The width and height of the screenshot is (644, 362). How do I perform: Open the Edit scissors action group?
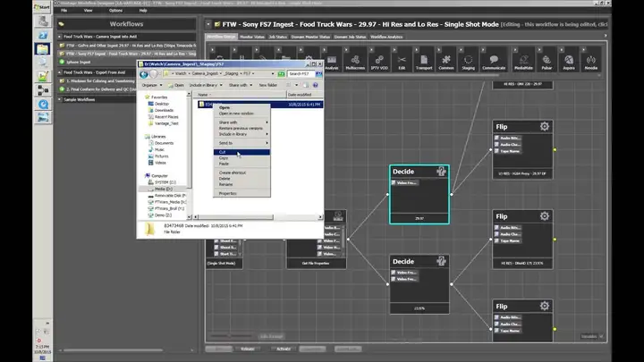402,62
